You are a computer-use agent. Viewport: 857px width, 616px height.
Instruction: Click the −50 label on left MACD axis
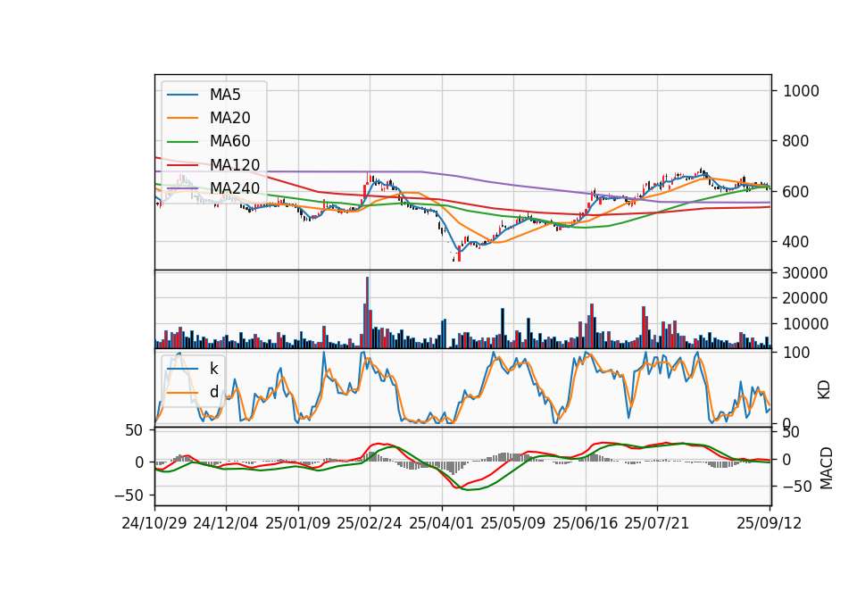(x=129, y=495)
